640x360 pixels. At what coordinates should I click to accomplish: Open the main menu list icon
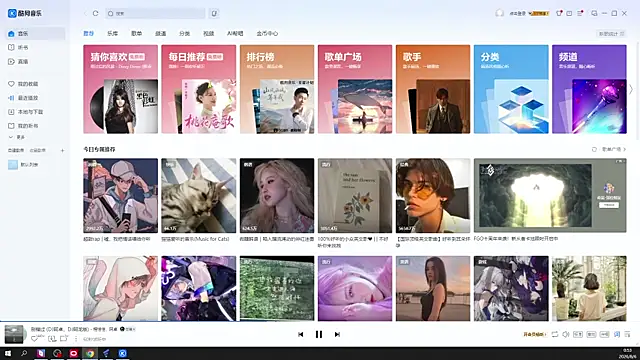(580, 13)
